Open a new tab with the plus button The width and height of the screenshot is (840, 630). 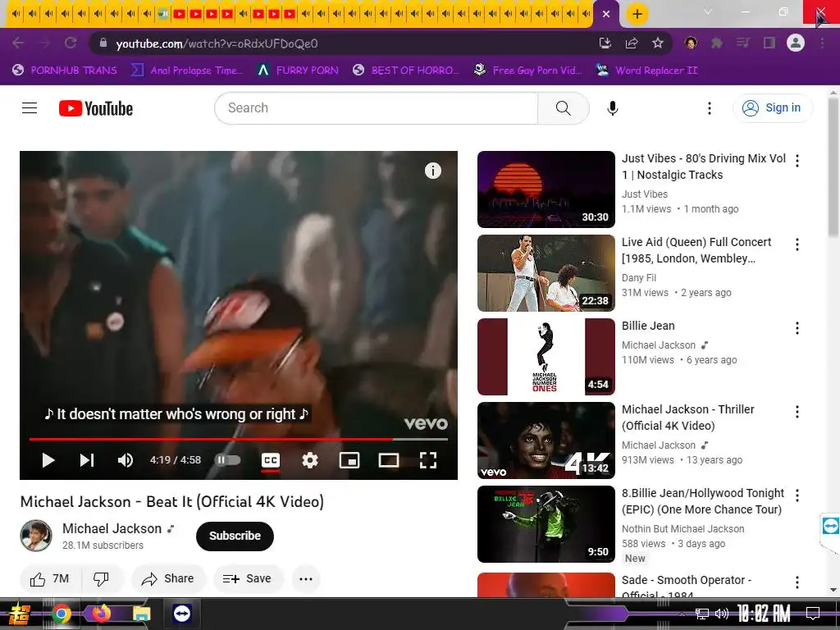point(637,14)
